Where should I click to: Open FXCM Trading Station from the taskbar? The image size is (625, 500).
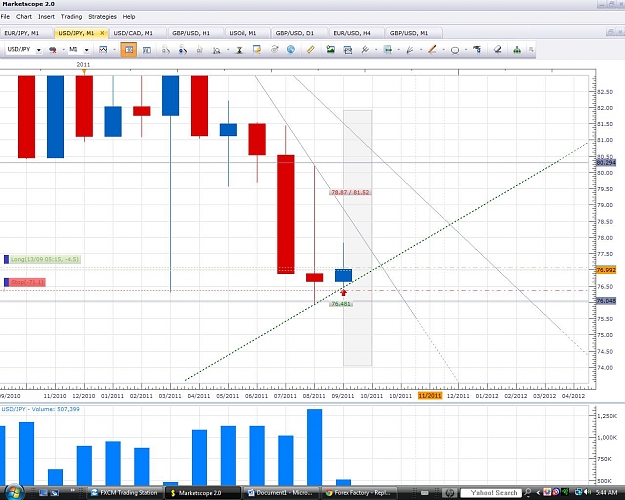(x=124, y=493)
